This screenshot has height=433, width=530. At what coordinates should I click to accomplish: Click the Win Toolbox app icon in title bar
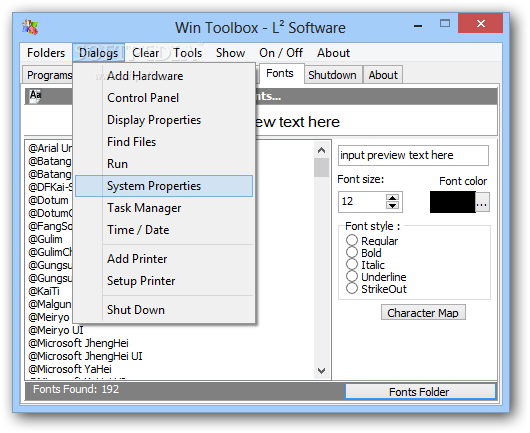click(30, 27)
